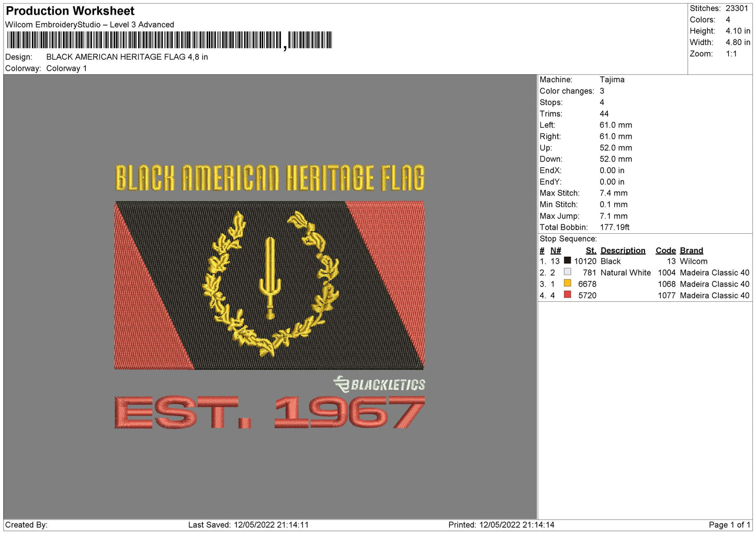Image resolution: width=756 pixels, height=534 pixels.
Task: Click the 'Page 1 of 1' indicator
Action: click(730, 525)
